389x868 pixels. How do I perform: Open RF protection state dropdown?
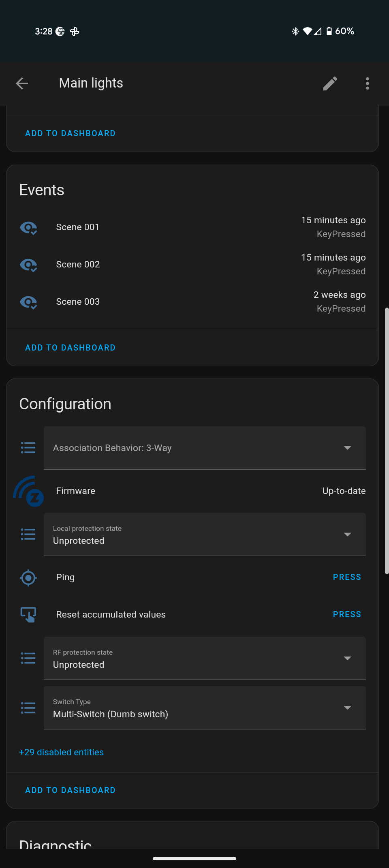(x=205, y=658)
